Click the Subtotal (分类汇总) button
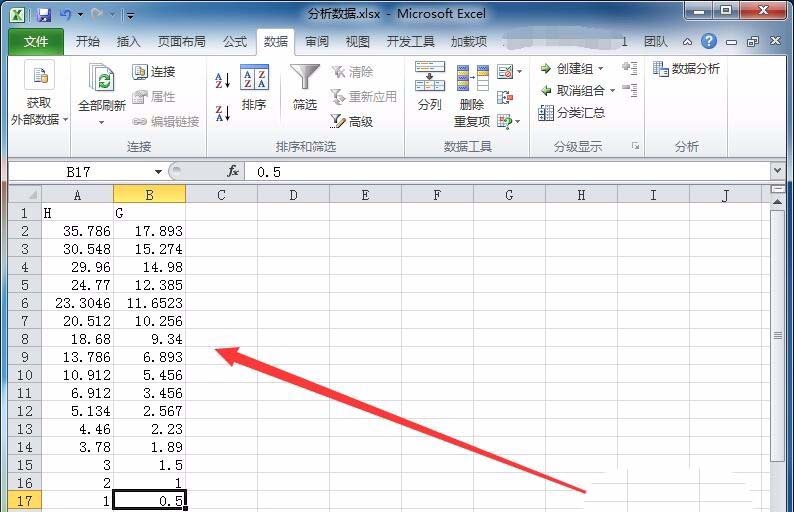The height and width of the screenshot is (512, 794). coord(571,113)
